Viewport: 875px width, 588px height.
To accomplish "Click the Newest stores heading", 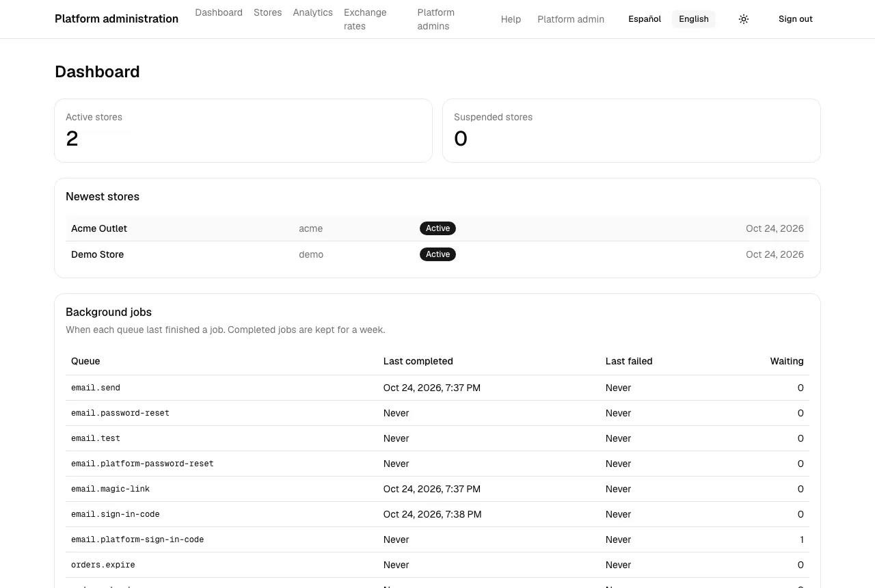I will pyautogui.click(x=103, y=196).
